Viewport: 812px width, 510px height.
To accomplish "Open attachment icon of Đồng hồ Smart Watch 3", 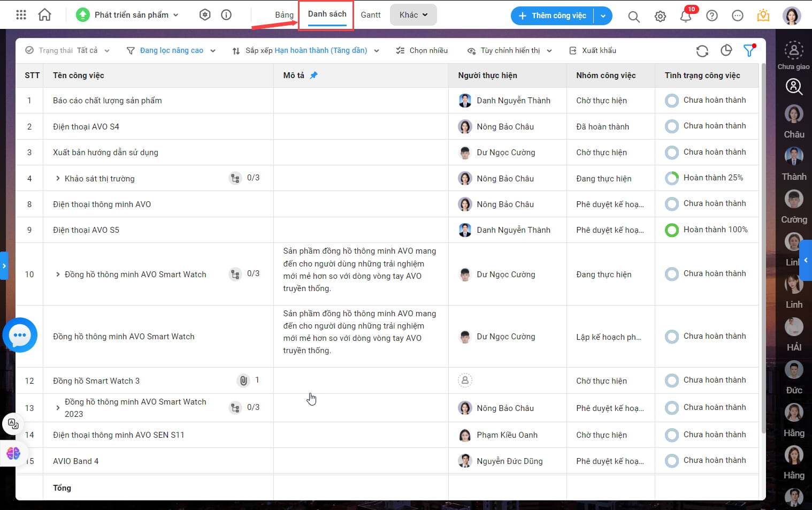I will (243, 380).
